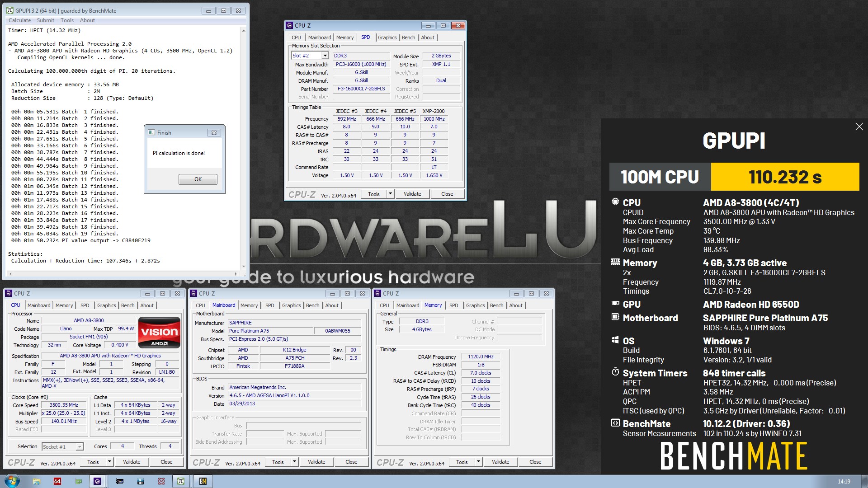Image resolution: width=868 pixels, height=488 pixels.
Task: Open the Slot #2 memory slot dropdown
Action: [x=325, y=56]
